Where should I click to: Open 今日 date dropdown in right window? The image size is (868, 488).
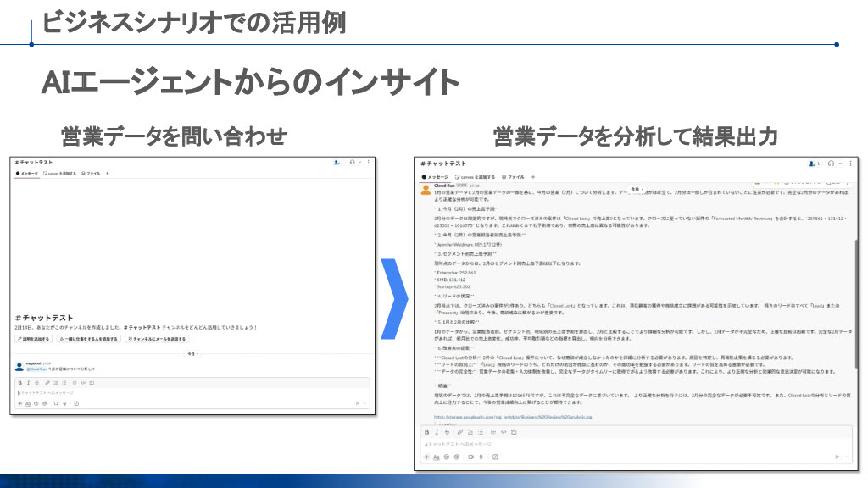[x=637, y=189]
